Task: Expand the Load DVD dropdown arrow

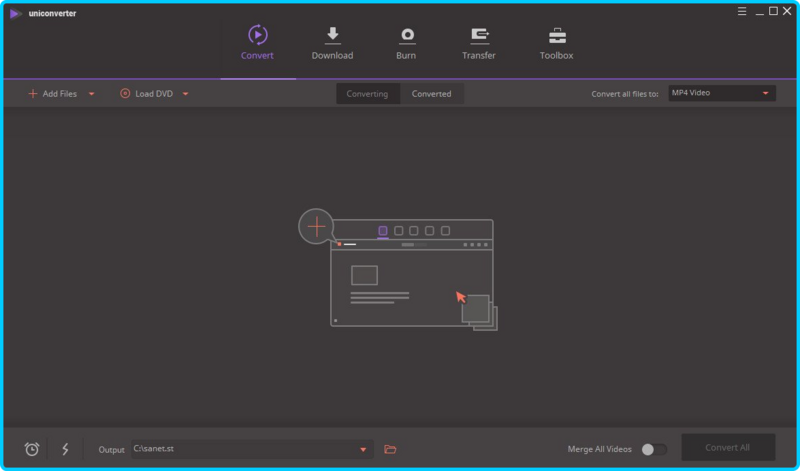Action: pyautogui.click(x=186, y=94)
